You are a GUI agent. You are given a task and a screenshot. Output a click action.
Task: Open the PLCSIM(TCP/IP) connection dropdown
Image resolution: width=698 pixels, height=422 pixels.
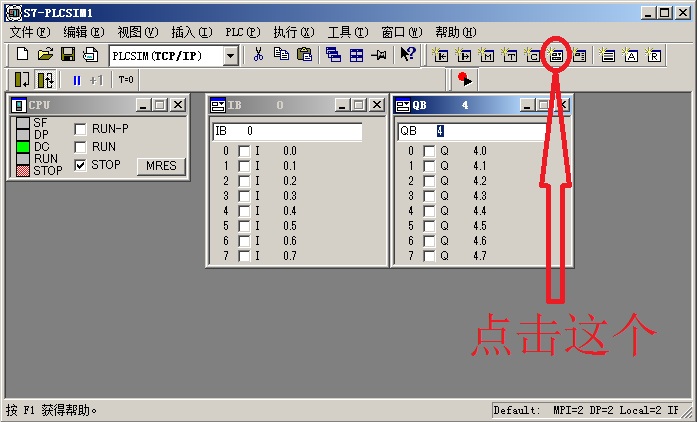tap(230, 56)
